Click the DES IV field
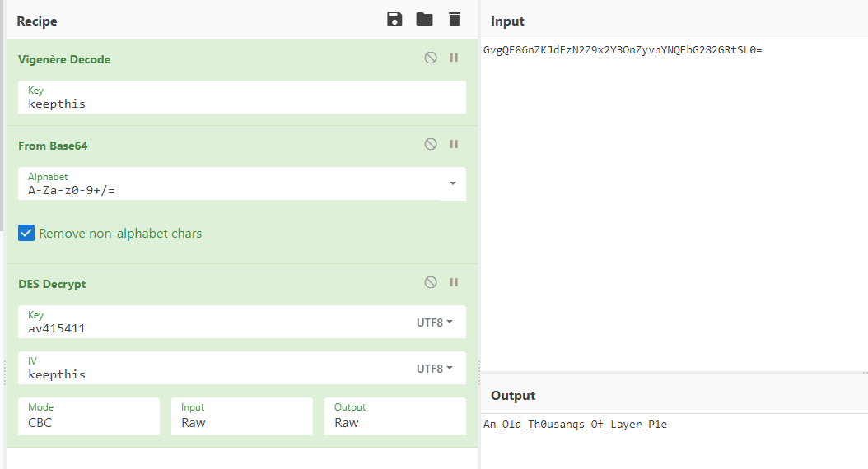868x469 pixels. click(214, 374)
